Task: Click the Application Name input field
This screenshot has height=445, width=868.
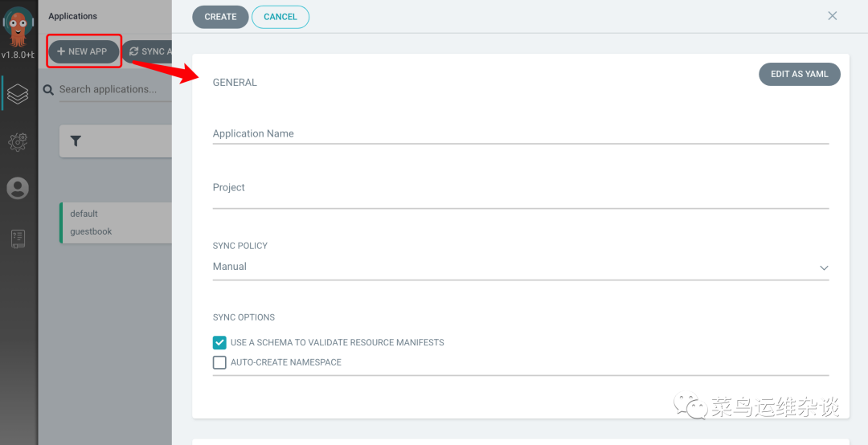Action: (x=520, y=133)
